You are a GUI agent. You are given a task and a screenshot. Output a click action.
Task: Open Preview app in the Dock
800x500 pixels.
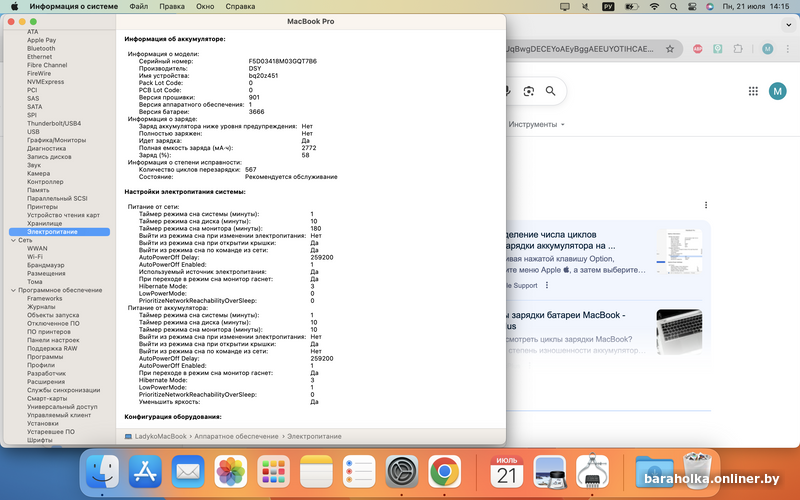[549, 471]
